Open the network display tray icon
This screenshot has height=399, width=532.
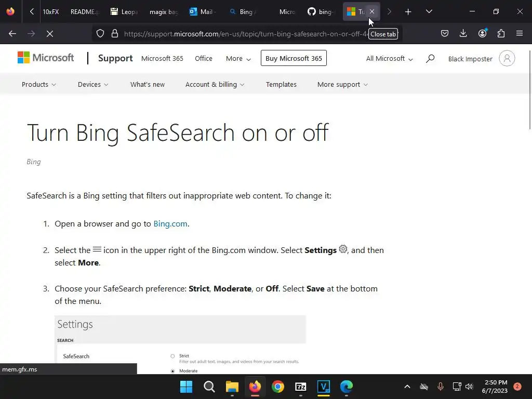(x=457, y=387)
